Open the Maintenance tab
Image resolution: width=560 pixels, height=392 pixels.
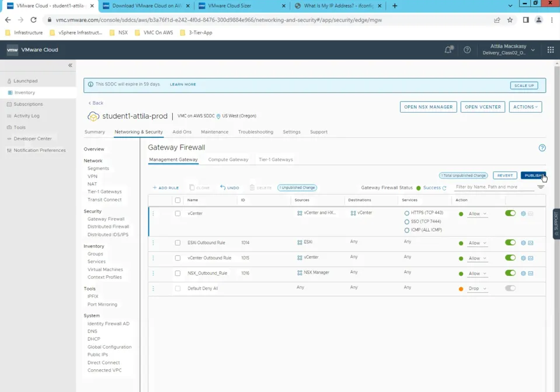click(214, 132)
